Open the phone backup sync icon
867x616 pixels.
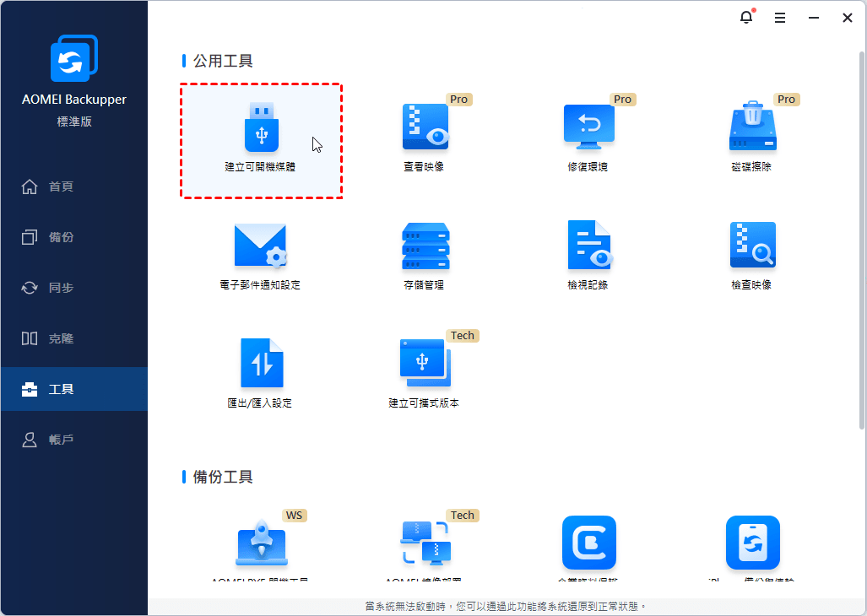click(752, 543)
